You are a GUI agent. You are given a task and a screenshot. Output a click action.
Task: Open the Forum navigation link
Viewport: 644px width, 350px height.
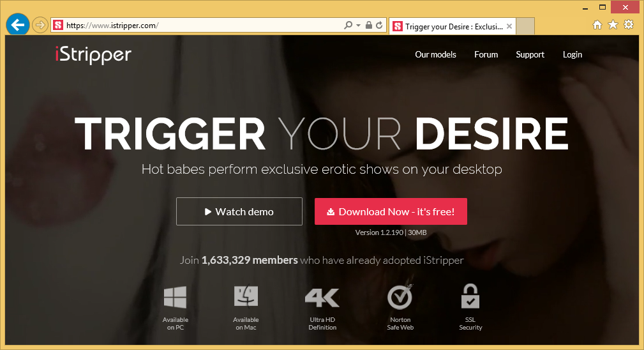[486, 54]
